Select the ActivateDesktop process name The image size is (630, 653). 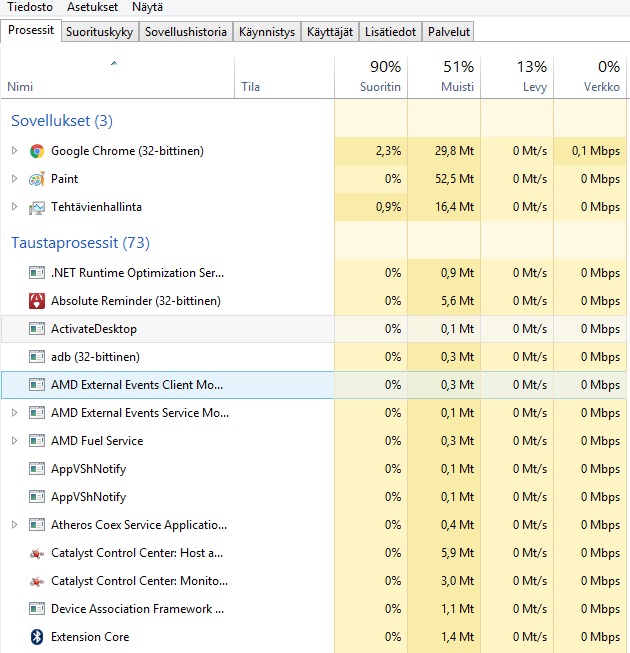[x=94, y=329]
